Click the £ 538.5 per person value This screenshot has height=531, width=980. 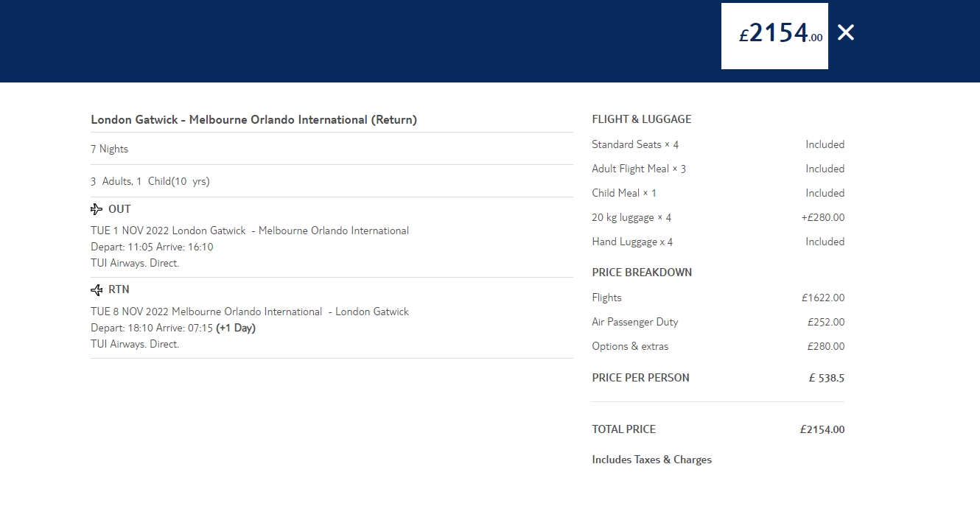(x=827, y=379)
